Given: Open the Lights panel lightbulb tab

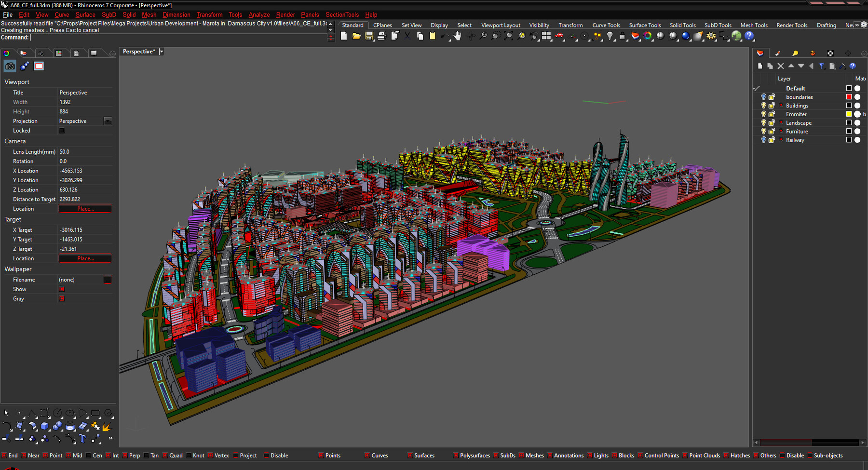Looking at the screenshot, I should click(x=795, y=53).
